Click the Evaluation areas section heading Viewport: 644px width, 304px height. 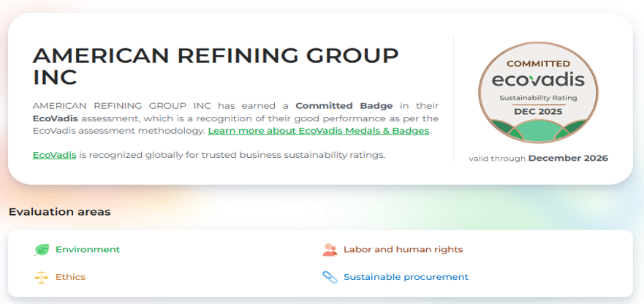pyautogui.click(x=60, y=212)
